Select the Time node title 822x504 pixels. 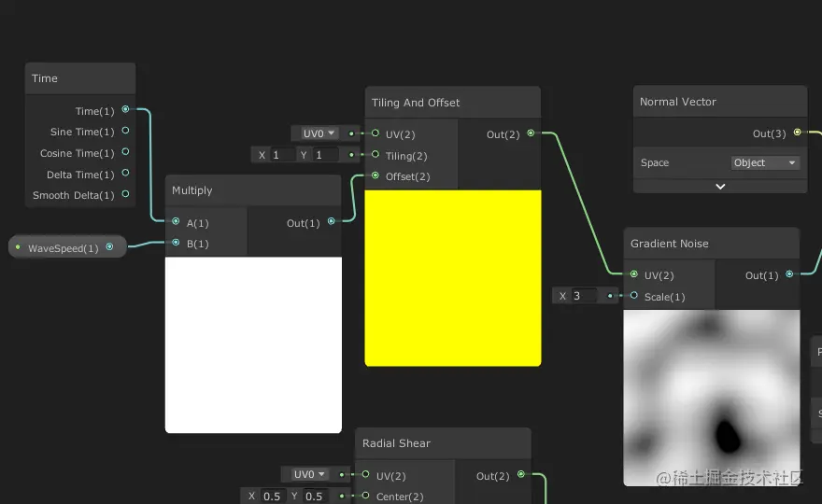coord(45,78)
